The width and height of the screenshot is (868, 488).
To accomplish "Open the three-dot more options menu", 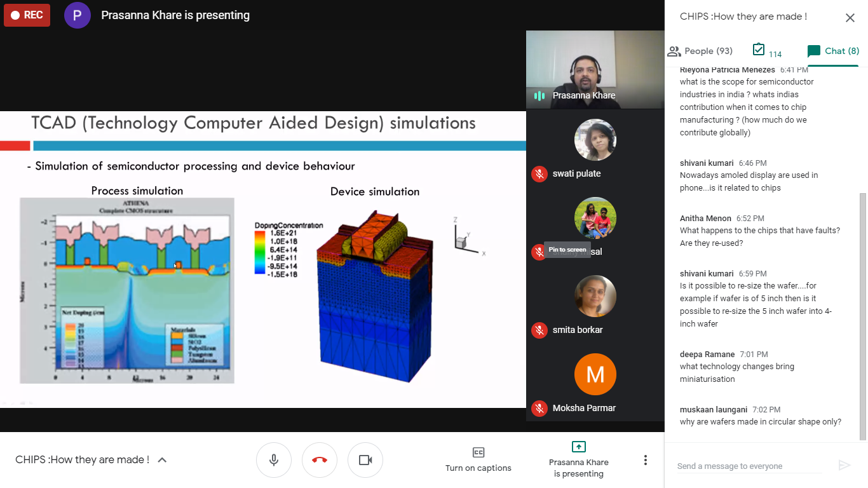I will click(646, 460).
